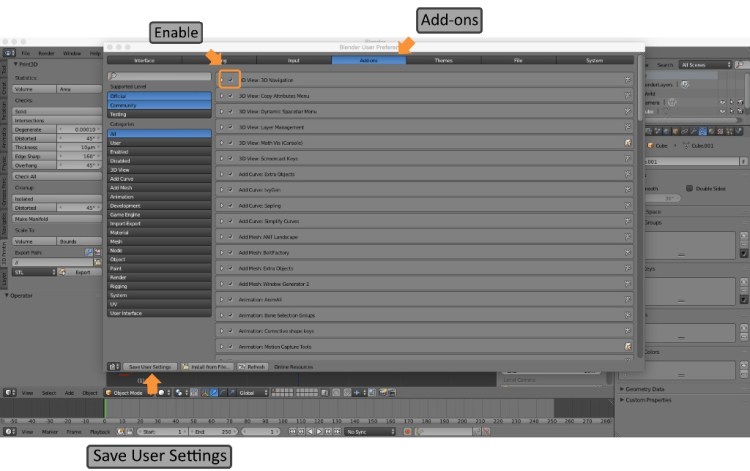This screenshot has height=471, width=750.
Task: Click support icon on BoltFactory row
Action: 628,252
